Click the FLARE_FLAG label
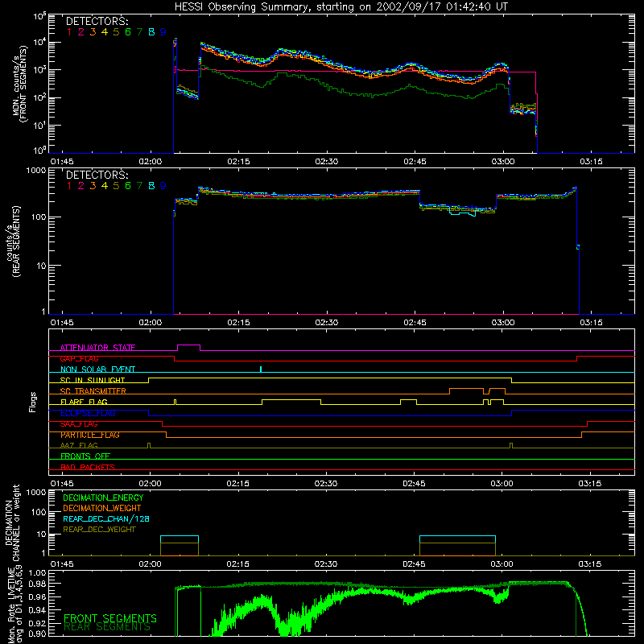Screen dimensions: 644x644 (x=85, y=402)
